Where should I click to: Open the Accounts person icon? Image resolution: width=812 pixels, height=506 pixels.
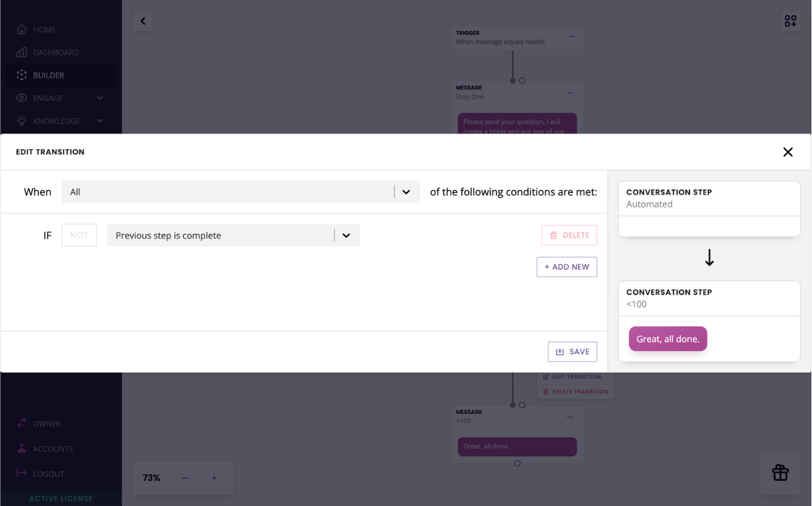tap(22, 448)
